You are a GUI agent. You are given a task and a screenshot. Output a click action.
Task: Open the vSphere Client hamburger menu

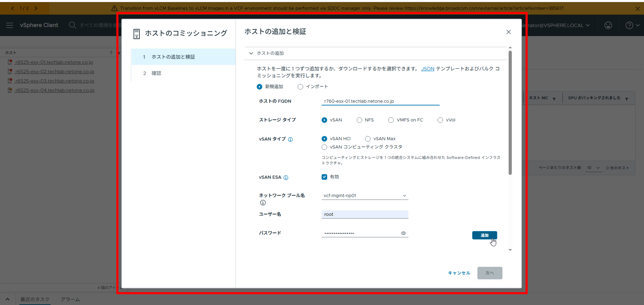coord(9,25)
